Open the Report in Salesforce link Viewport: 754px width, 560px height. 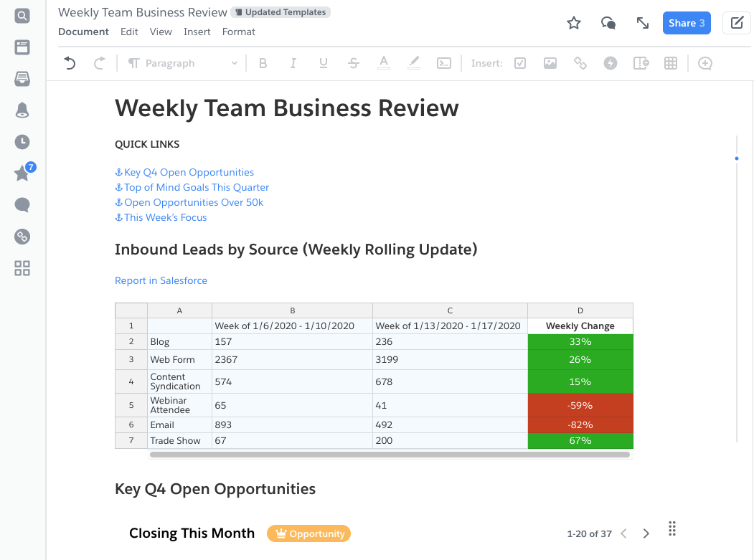161,280
